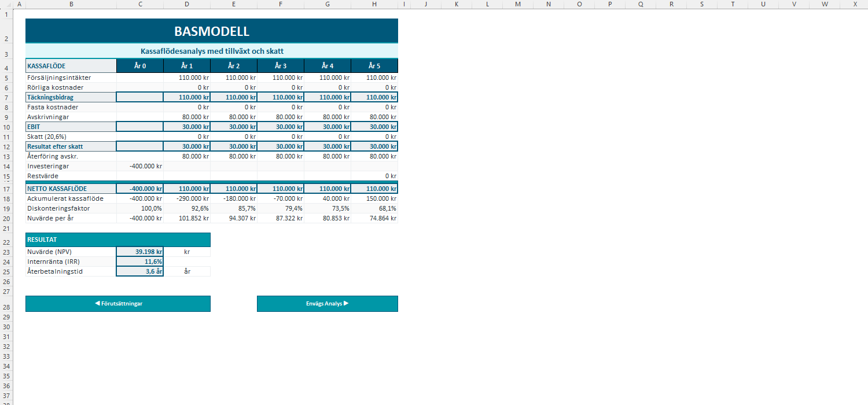Click the RESULTAT section header
The height and width of the screenshot is (405, 868).
118,240
